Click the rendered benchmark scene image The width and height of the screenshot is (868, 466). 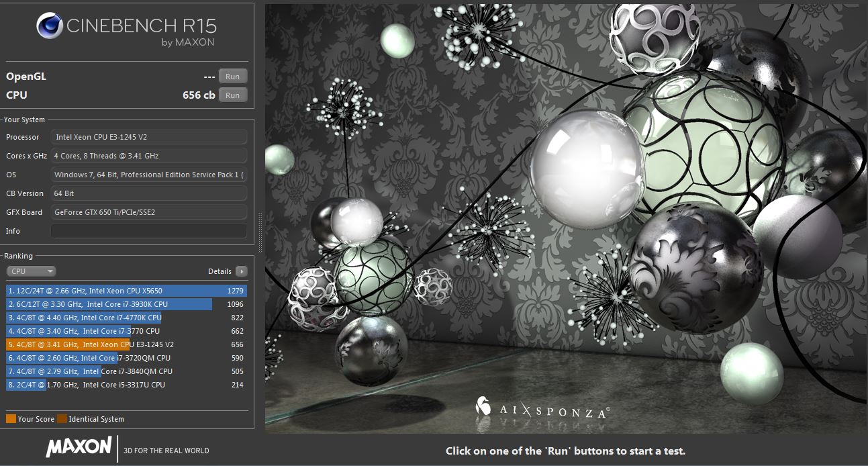pos(567,218)
